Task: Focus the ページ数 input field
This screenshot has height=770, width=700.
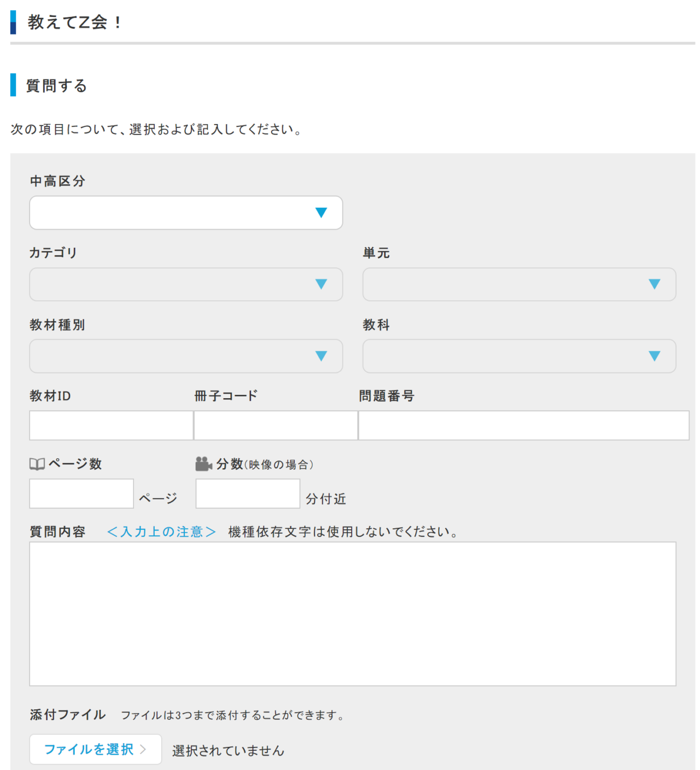Action: click(81, 494)
